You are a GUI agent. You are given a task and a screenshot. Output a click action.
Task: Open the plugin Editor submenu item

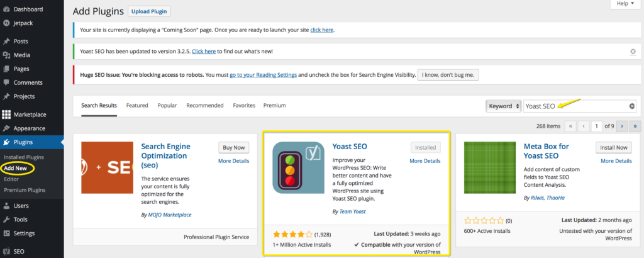pos(11,179)
